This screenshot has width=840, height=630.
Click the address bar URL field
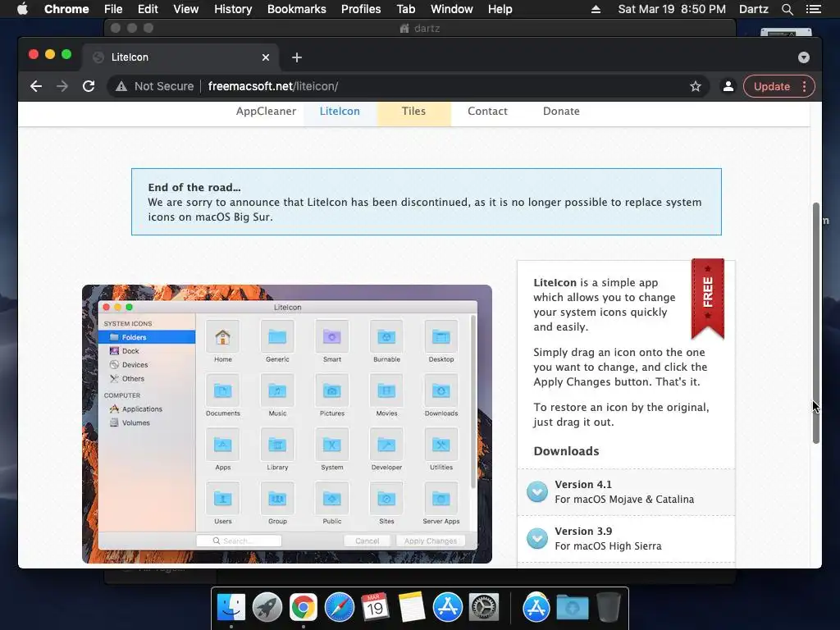click(407, 86)
